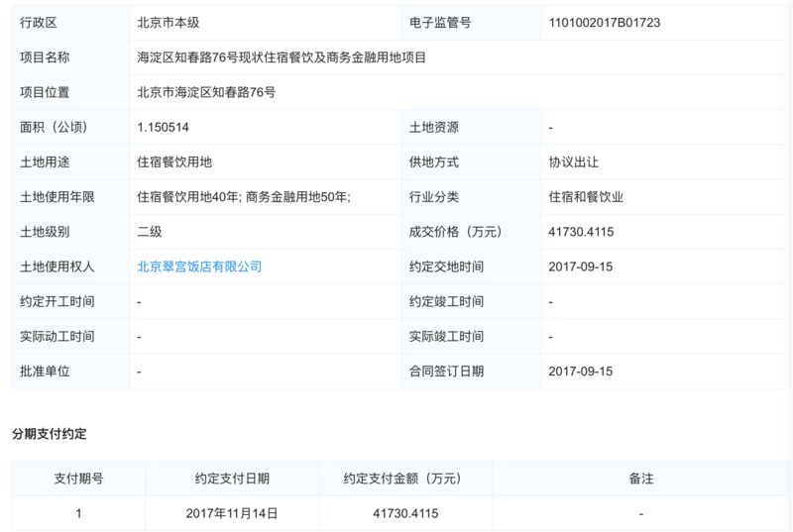Click the 约定开工时间 label
This screenshot has height=532, width=793.
click(x=57, y=301)
